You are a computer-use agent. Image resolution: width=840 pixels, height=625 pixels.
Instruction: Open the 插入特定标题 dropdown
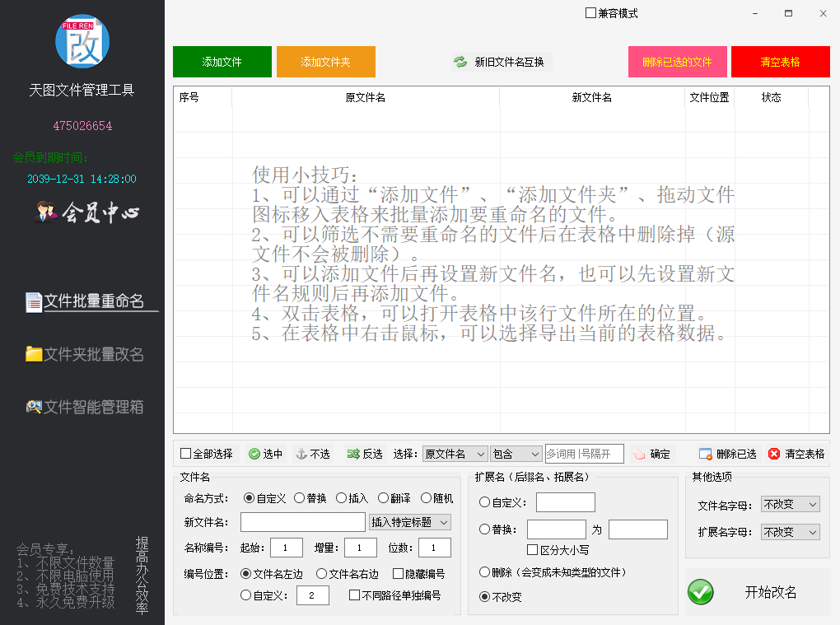point(410,522)
